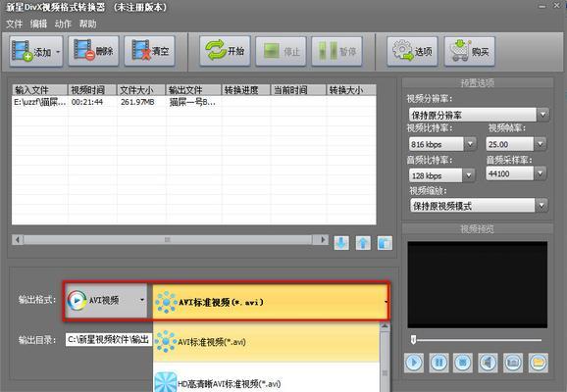This screenshot has width=567, height=392.
Task: Click the 清空 (Clear) list button
Action: pos(150,51)
